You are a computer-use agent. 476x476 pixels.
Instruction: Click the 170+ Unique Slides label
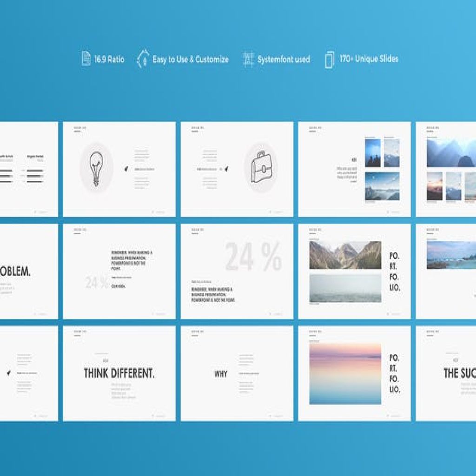pyautogui.click(x=369, y=59)
